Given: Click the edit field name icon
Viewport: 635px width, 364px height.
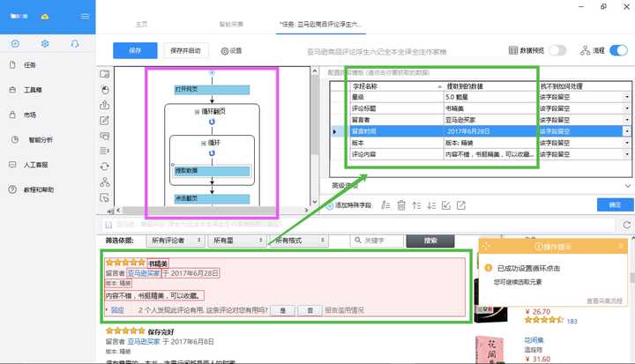Looking at the screenshot, I should point(385,205).
